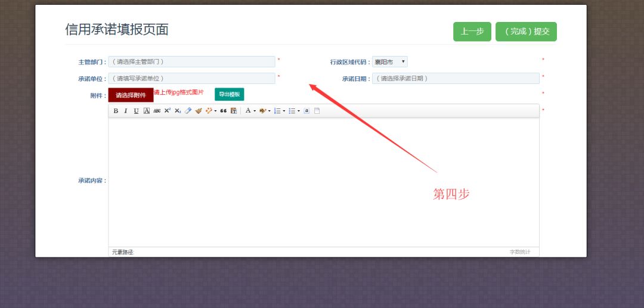Click the format painter brush icon
This screenshot has width=644, height=308.
[x=199, y=111]
